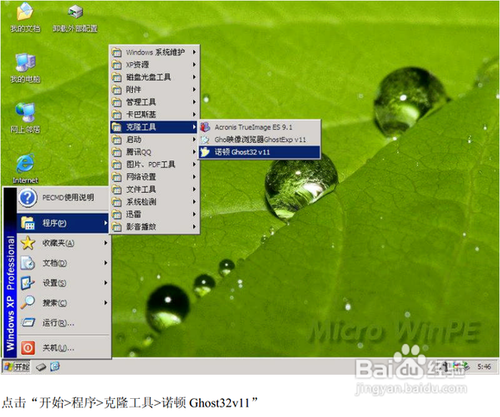Launch Acronis TrueImage ES 9.1
The image size is (500, 417).
coord(260,127)
